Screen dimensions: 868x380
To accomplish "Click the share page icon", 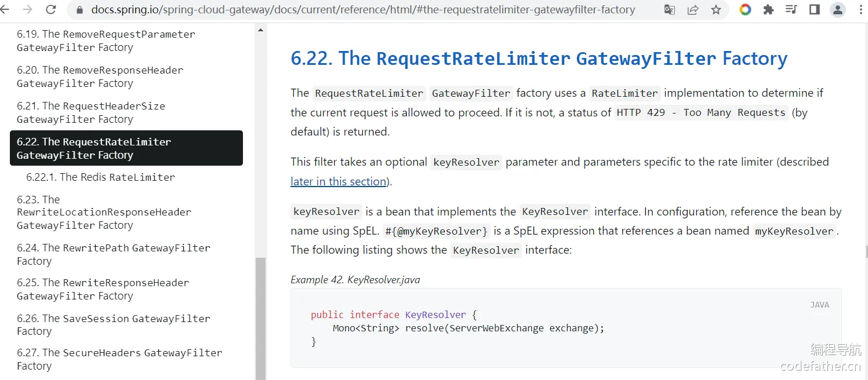I will pos(693,10).
